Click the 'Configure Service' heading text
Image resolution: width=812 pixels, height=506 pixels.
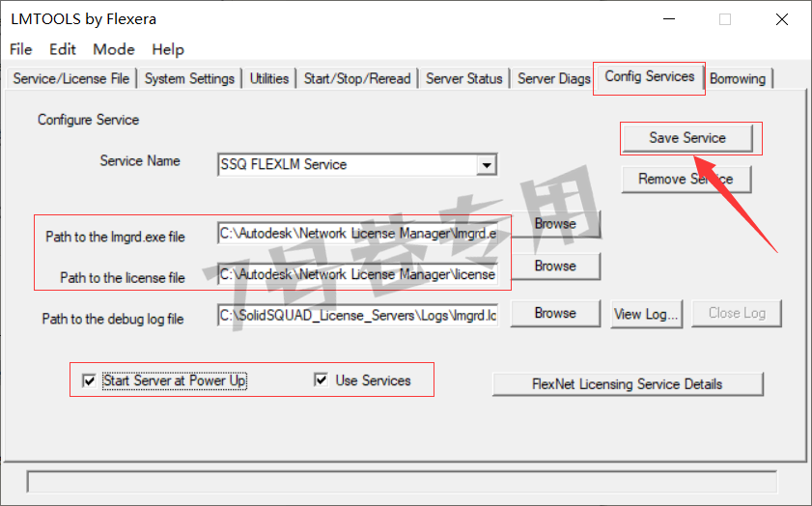(x=88, y=120)
